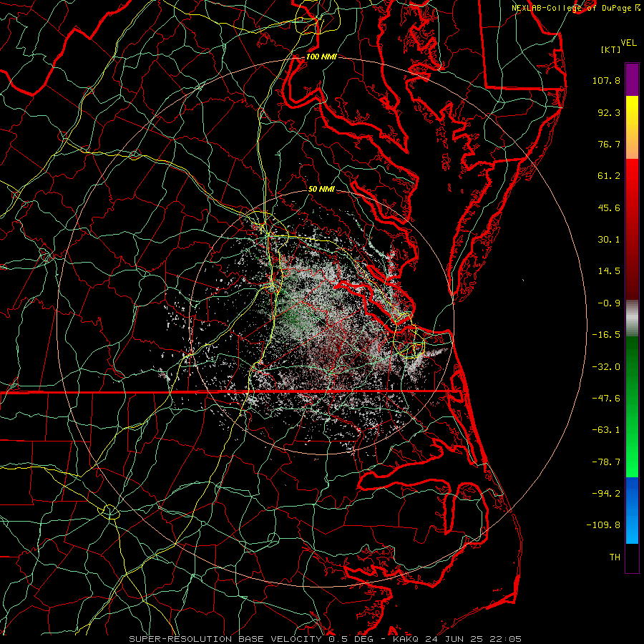Click the -94.2 legend value
This screenshot has width=644, height=644.
click(x=606, y=494)
